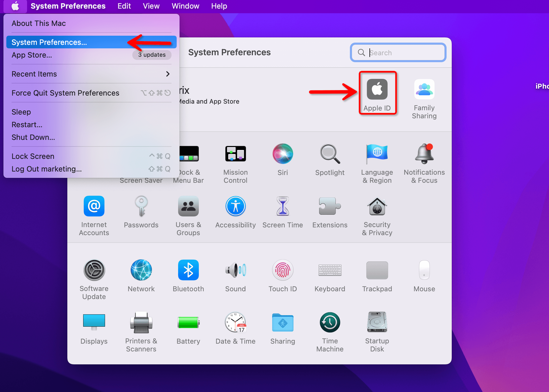Choose Shut Down… from Apple menu

point(91,137)
